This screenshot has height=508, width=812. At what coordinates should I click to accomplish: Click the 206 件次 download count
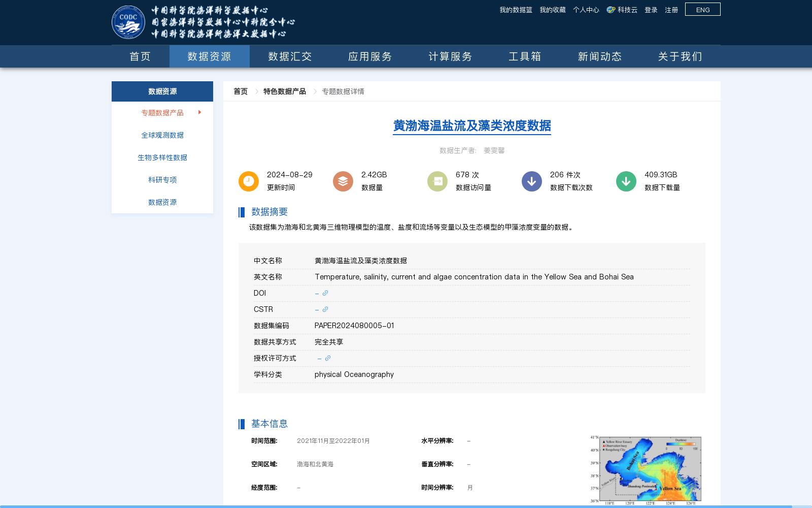pyautogui.click(x=565, y=175)
